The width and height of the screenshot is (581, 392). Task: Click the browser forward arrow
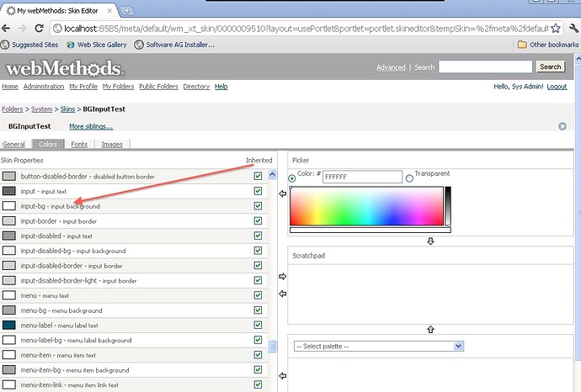22,28
